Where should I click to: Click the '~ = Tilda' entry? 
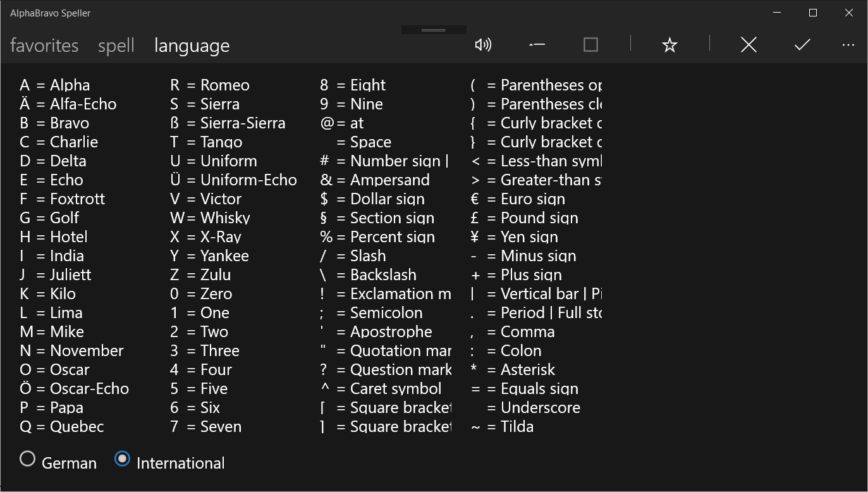pyautogui.click(x=503, y=426)
